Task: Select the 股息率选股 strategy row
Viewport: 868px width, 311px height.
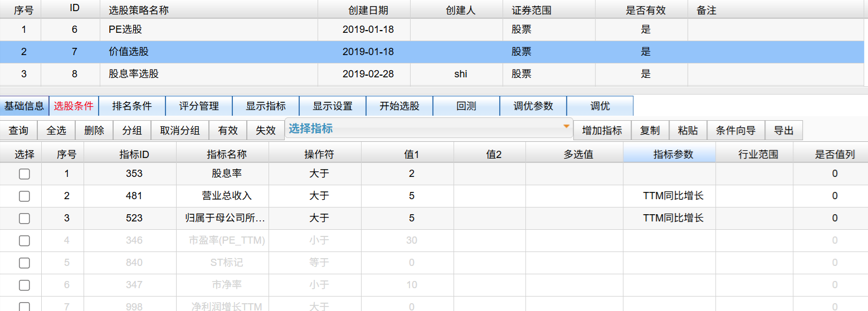Action: tap(432, 74)
